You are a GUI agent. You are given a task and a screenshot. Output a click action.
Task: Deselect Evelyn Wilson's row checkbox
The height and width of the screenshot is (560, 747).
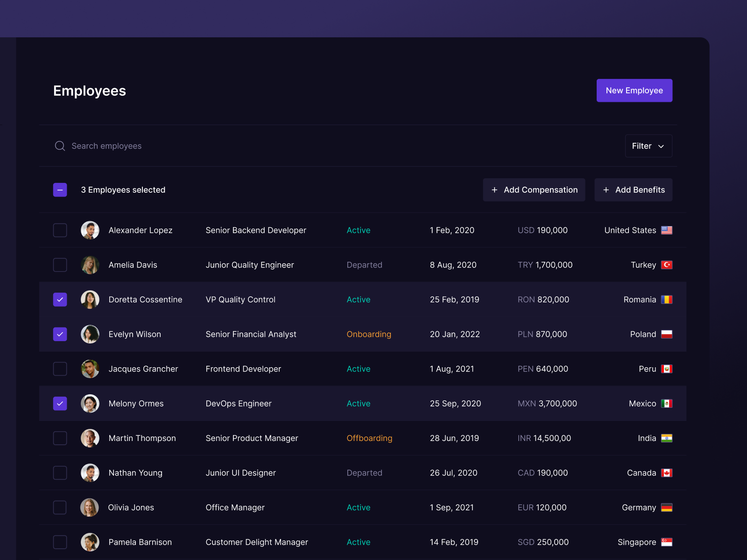coord(60,334)
